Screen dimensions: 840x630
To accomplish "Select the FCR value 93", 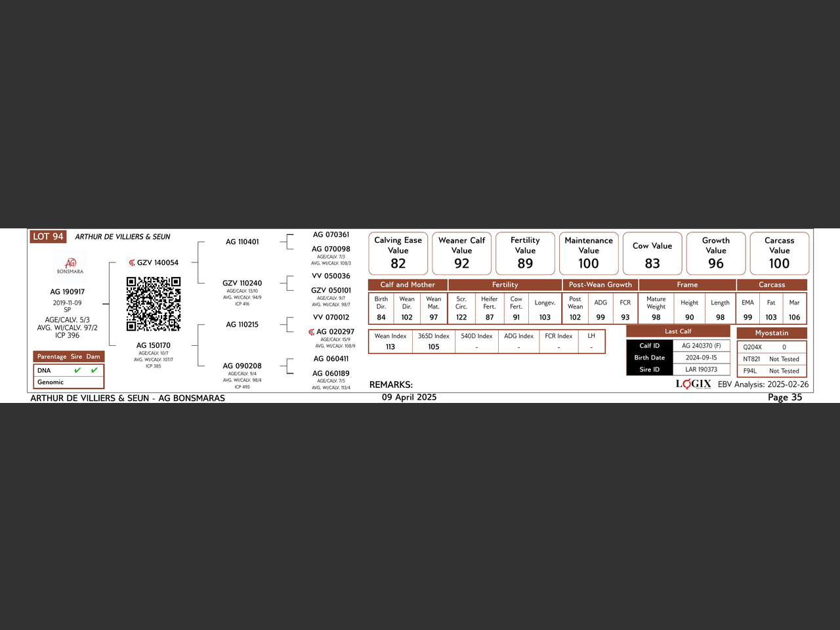I will tap(625, 317).
